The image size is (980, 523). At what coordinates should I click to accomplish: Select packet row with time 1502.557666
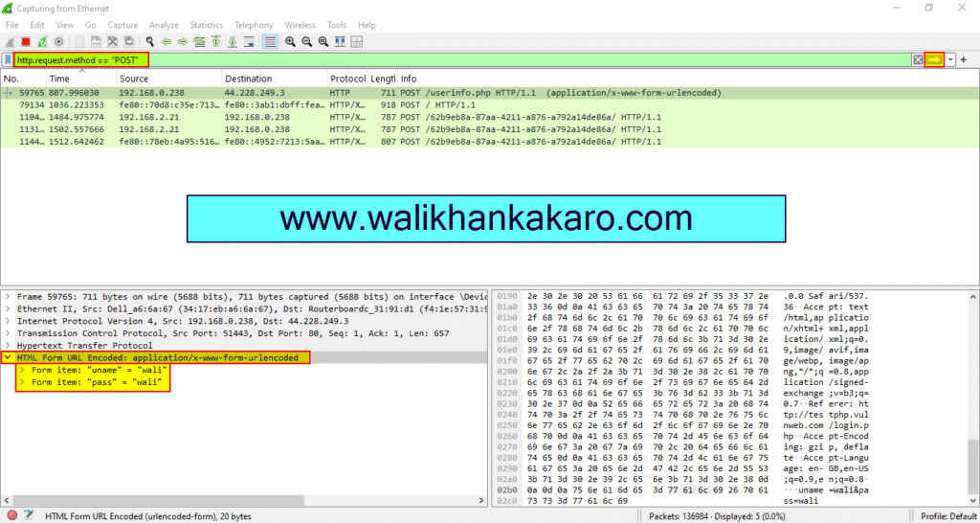tap(489, 129)
